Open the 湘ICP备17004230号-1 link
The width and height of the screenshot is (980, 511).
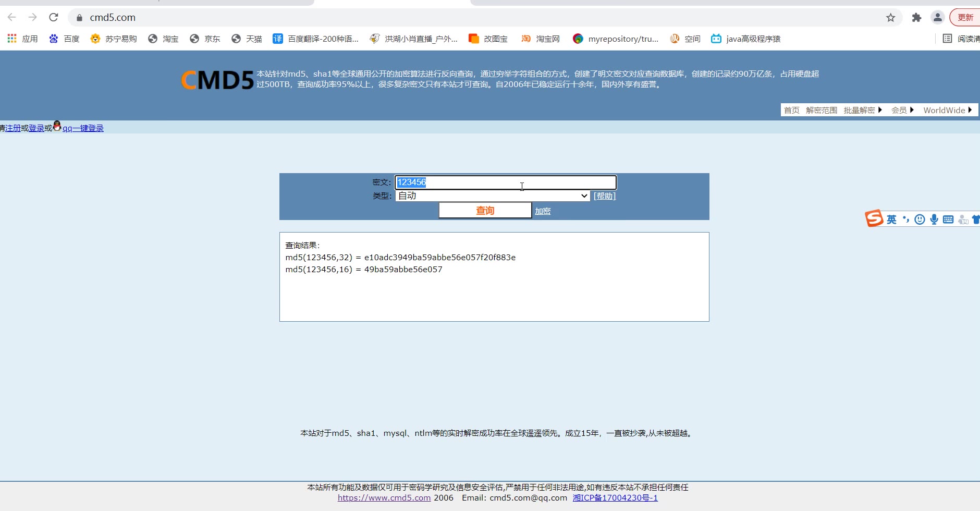tap(615, 497)
